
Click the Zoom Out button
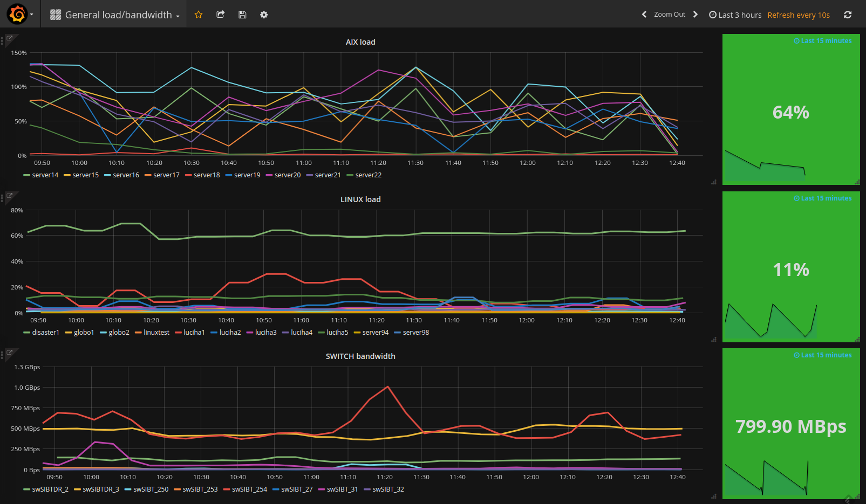669,15
